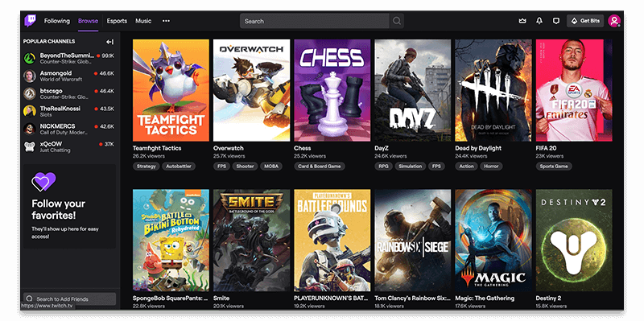Open BeyondTheSummit channel avatar
This screenshot has height=321, width=644.
[x=29, y=58]
